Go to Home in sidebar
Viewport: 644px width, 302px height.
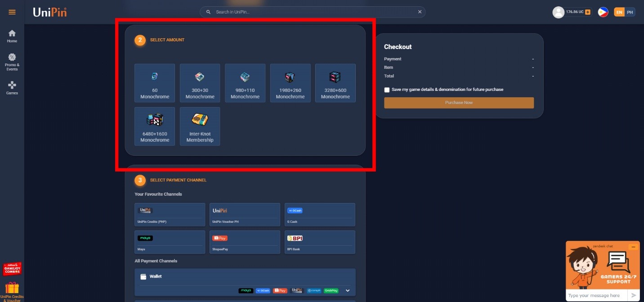[x=12, y=36]
